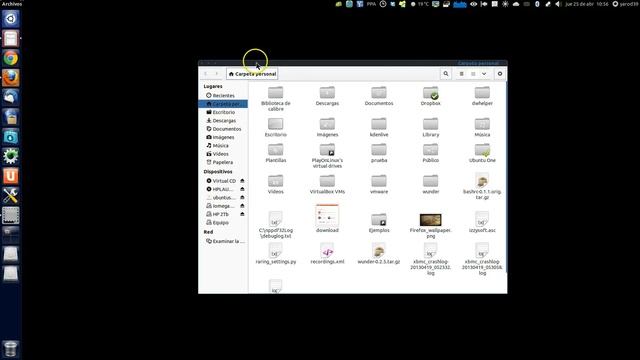The height and width of the screenshot is (360, 640).
Task: Launch Firefox from the launcher
Action: (11, 78)
